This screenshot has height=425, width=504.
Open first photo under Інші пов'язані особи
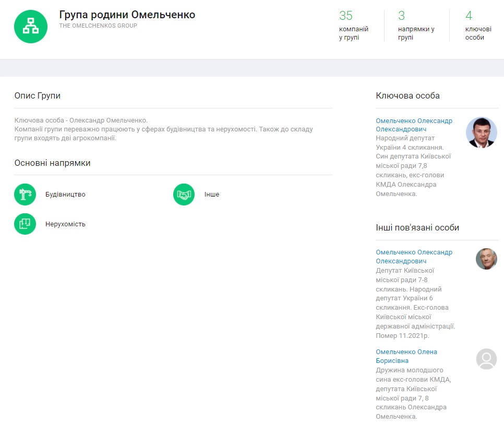point(486,259)
